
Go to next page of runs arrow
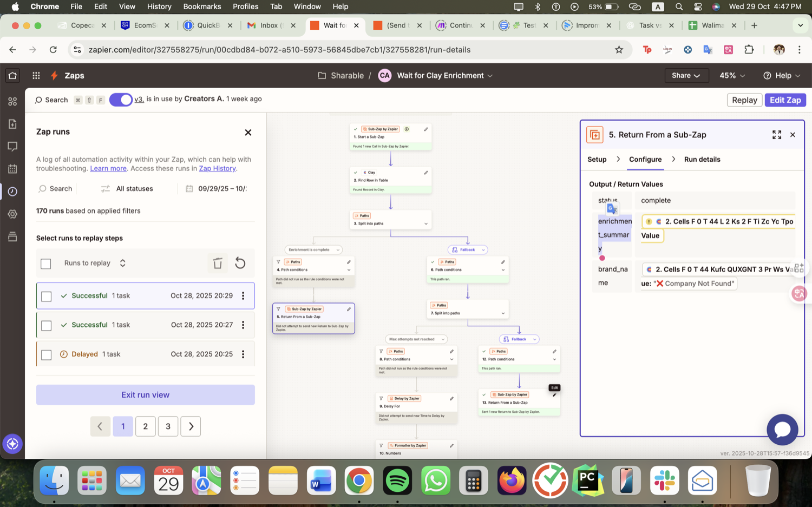click(191, 426)
